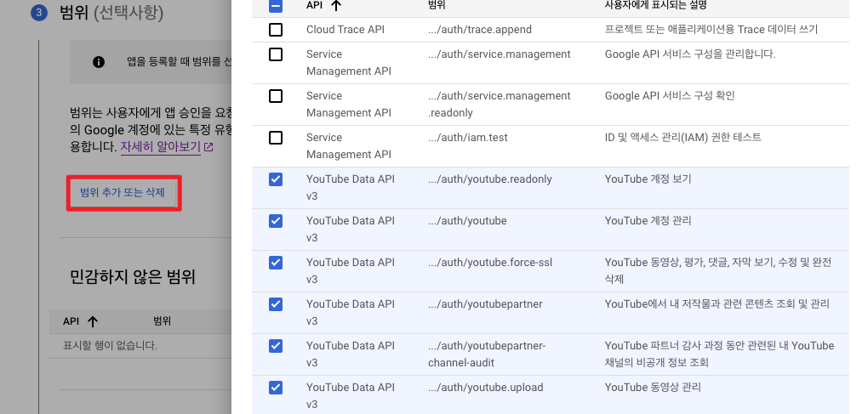
Task: Click the .../auth/youtube.upload scope text
Action: click(485, 388)
